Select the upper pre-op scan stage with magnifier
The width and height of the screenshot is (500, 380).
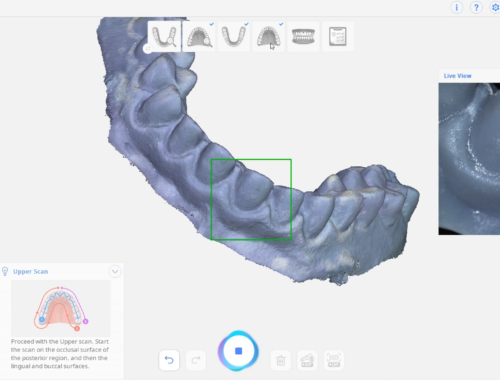tap(199, 36)
